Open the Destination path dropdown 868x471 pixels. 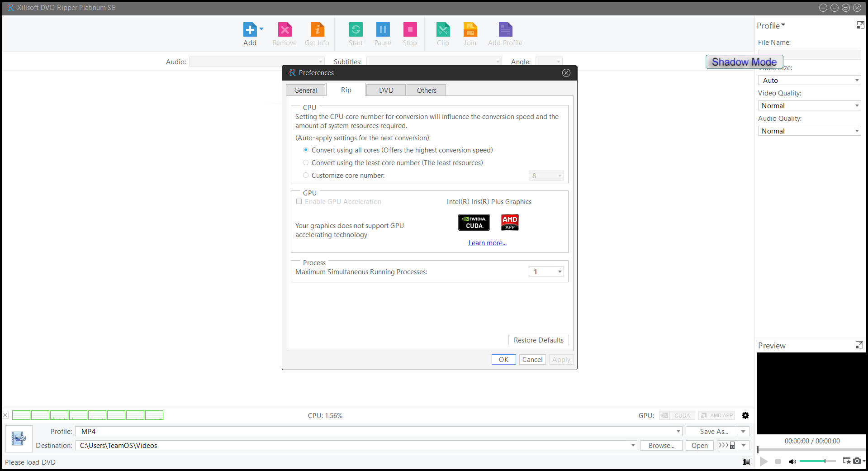pyautogui.click(x=356, y=446)
